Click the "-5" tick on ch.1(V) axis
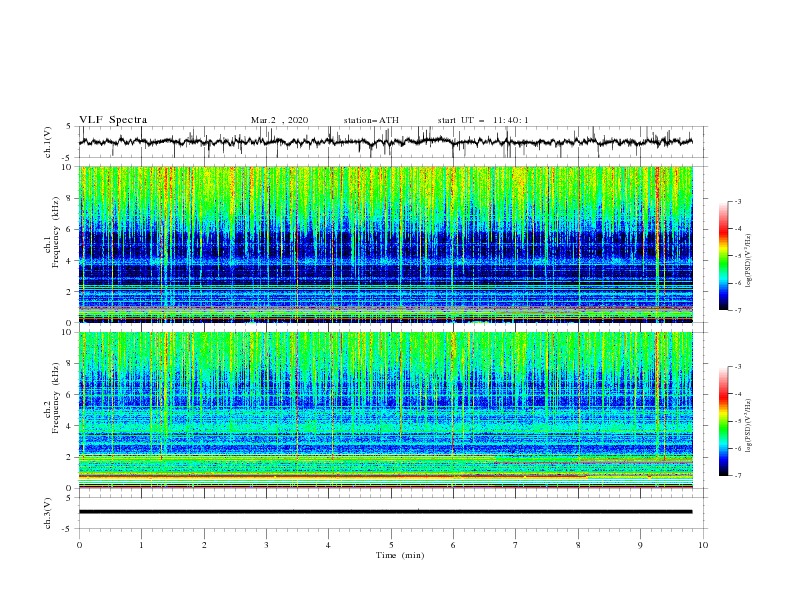Image resolution: width=792 pixels, height=612 pixels. click(x=67, y=158)
